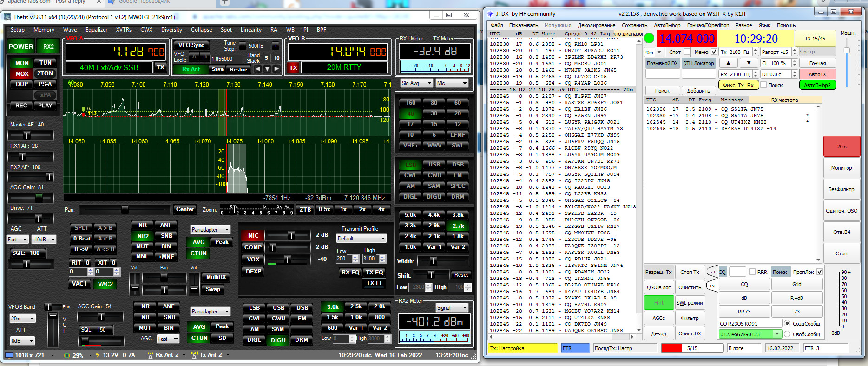Viewport: 868px width, 366px height.
Task: Click the down arrow button in JTDX
Action: point(748,63)
